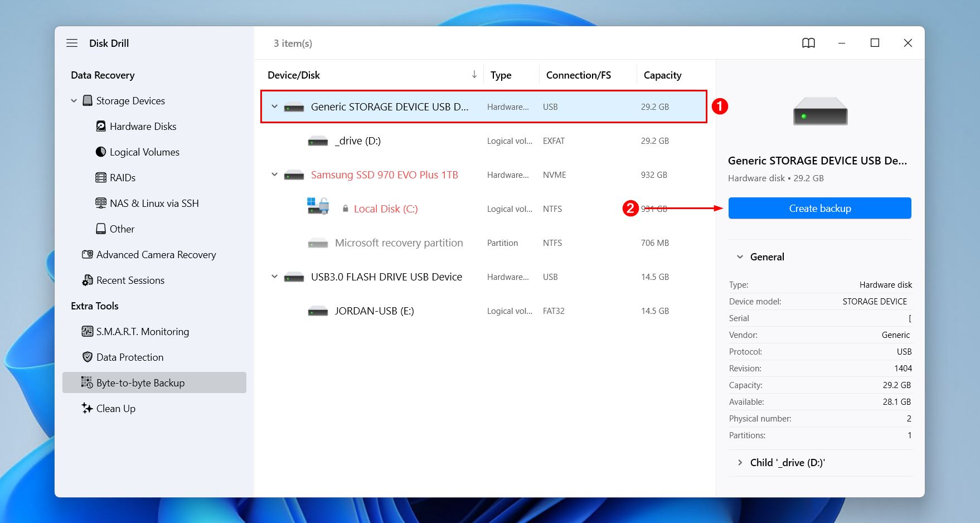Click the RAIDs sidebar icon
This screenshot has width=980, height=523.
pyautogui.click(x=101, y=177)
